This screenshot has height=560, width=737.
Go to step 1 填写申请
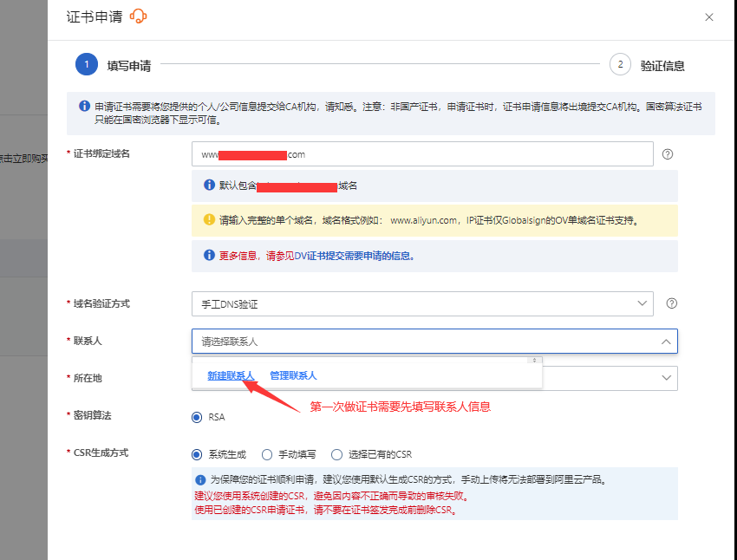[87, 65]
